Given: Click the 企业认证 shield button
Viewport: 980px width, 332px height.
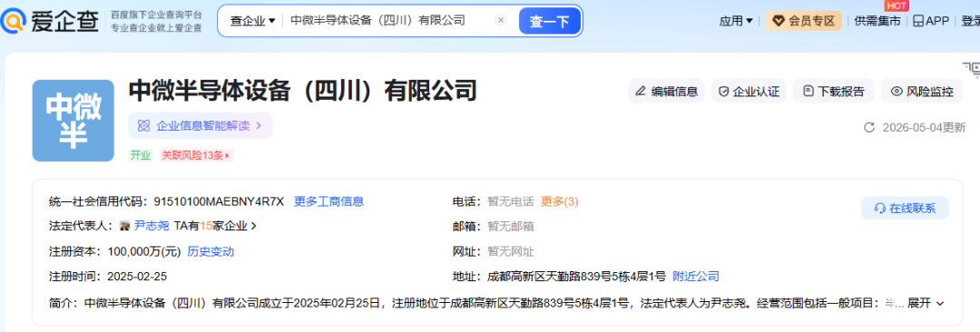Looking at the screenshot, I should click(749, 92).
